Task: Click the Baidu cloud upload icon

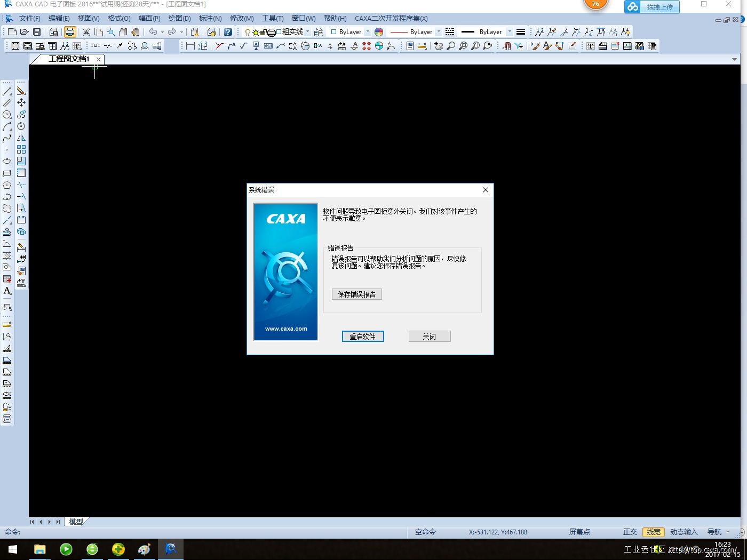Action: pyautogui.click(x=633, y=7)
